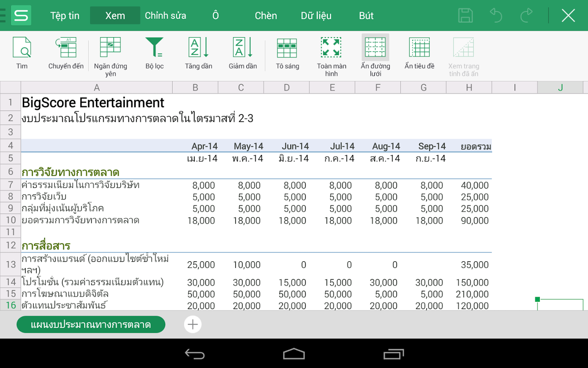Click the การวิจัยทางการตลาด section heading
The image size is (588, 368).
(70, 172)
